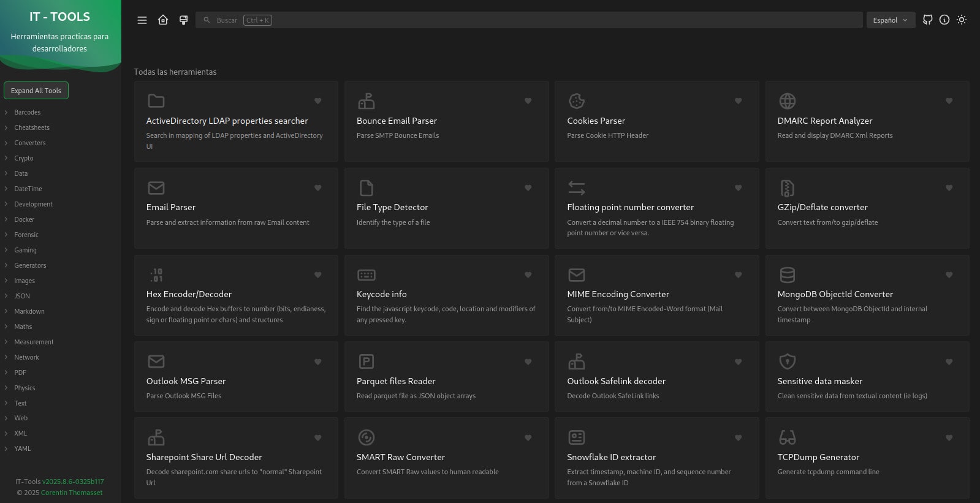Image resolution: width=980 pixels, height=503 pixels.
Task: Expand the Network category
Action: point(26,357)
